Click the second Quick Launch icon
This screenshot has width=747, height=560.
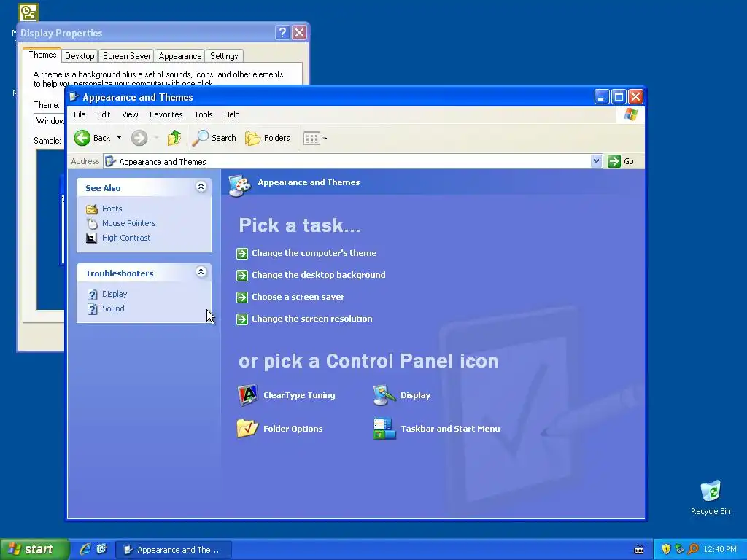pyautogui.click(x=101, y=550)
